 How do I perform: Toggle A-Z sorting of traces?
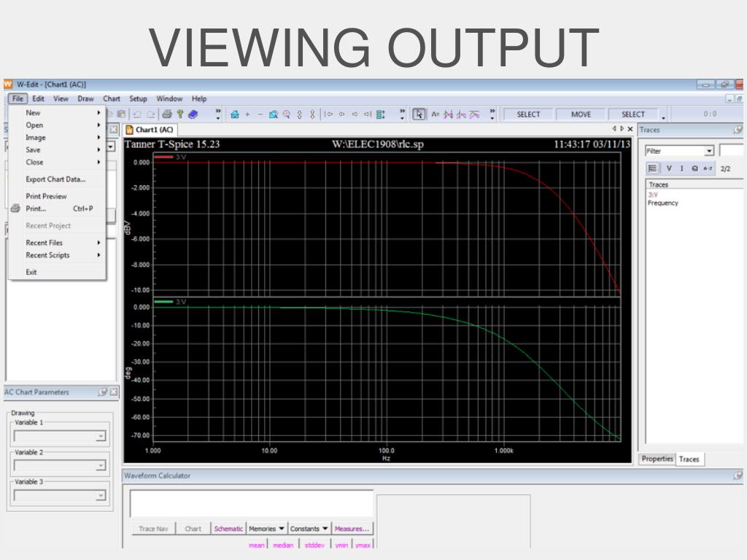(x=708, y=168)
